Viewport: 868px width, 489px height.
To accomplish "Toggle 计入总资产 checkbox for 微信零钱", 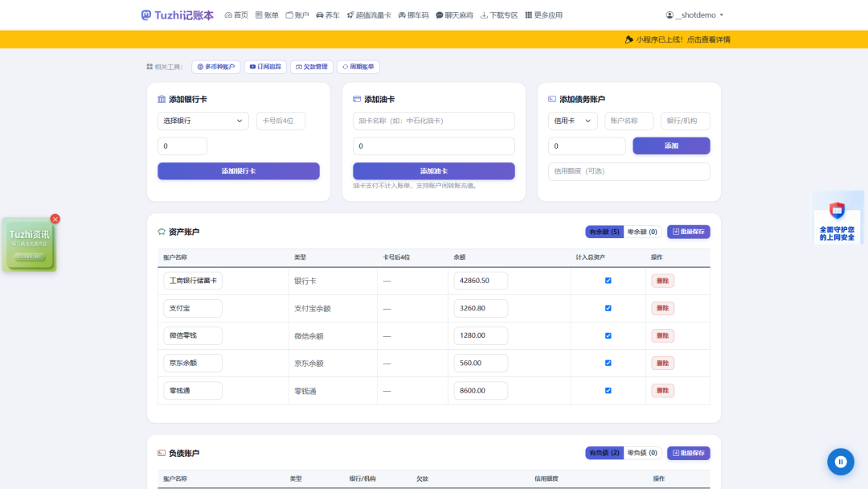I will 608,335.
